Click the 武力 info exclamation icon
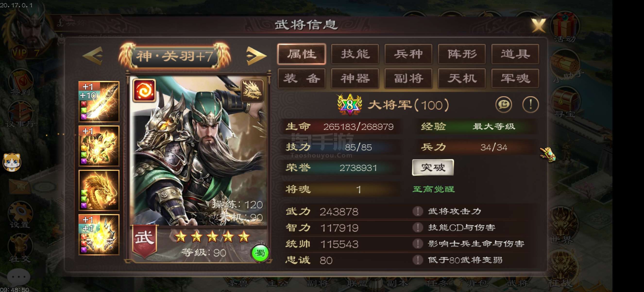 tap(417, 211)
